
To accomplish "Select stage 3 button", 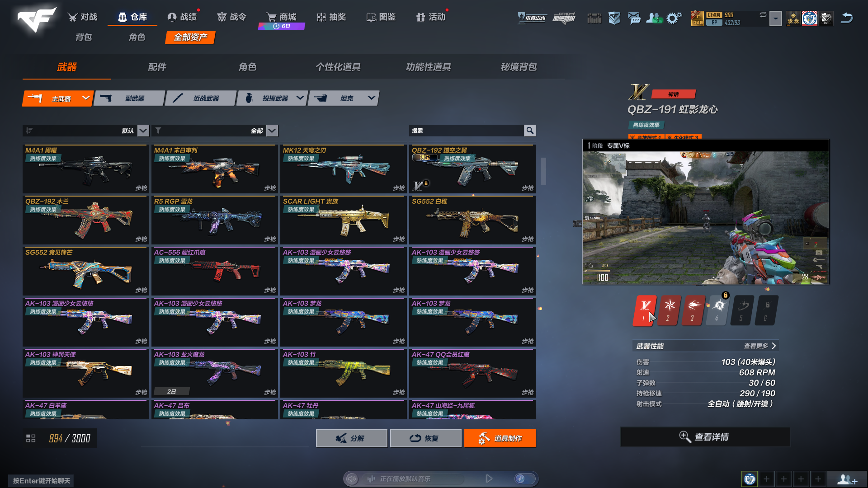I will coord(693,310).
